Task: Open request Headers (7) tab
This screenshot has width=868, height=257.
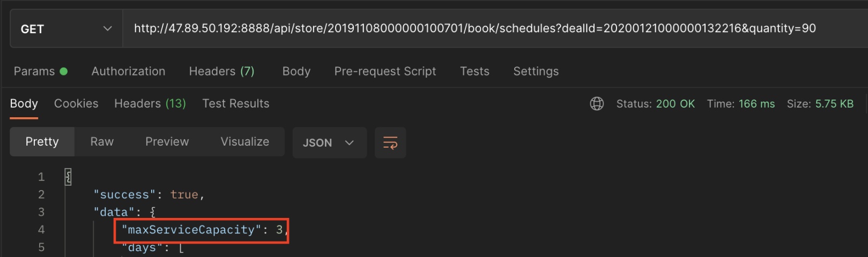Action: 221,71
